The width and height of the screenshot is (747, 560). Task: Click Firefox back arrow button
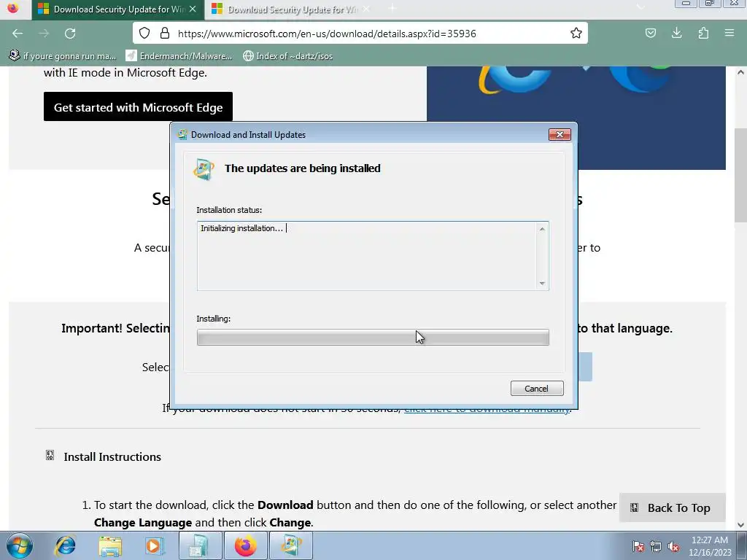18,34
